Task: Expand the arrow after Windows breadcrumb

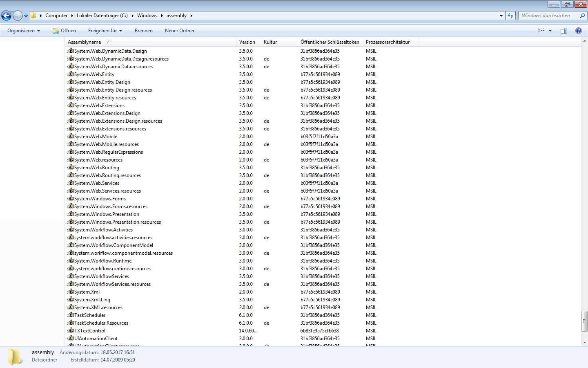Action: 162,16
